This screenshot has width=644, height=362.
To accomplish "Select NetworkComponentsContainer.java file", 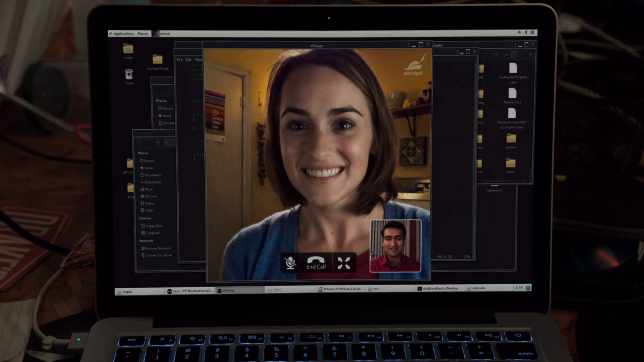I will (x=512, y=118).
